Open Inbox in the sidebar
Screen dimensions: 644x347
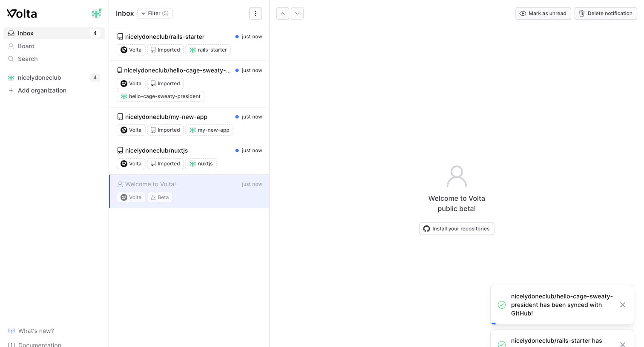pos(54,33)
